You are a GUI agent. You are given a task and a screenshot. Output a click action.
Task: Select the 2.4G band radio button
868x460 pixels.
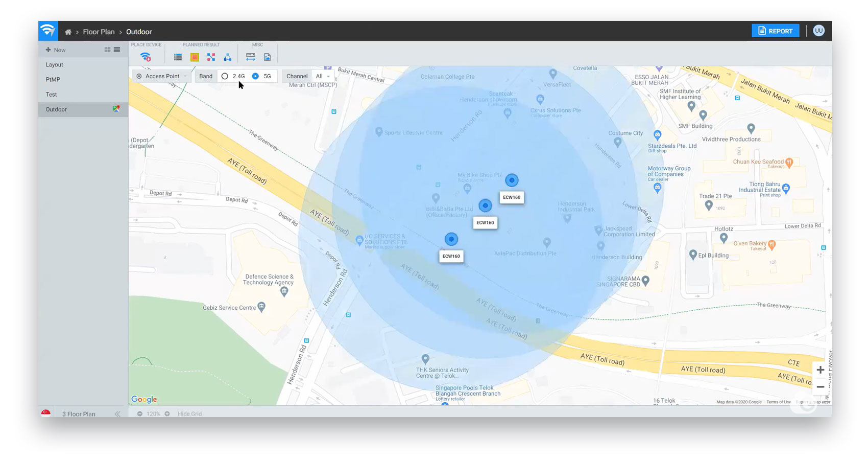point(225,76)
